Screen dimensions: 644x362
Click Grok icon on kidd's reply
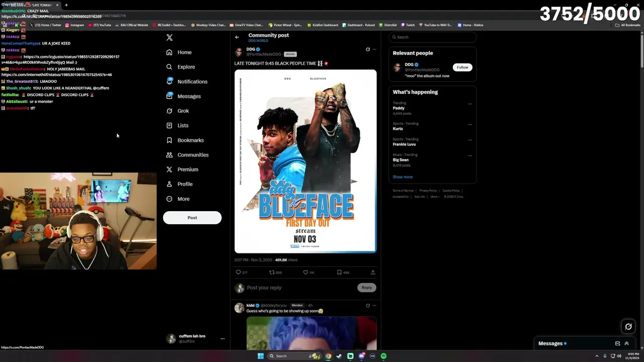(x=368, y=305)
